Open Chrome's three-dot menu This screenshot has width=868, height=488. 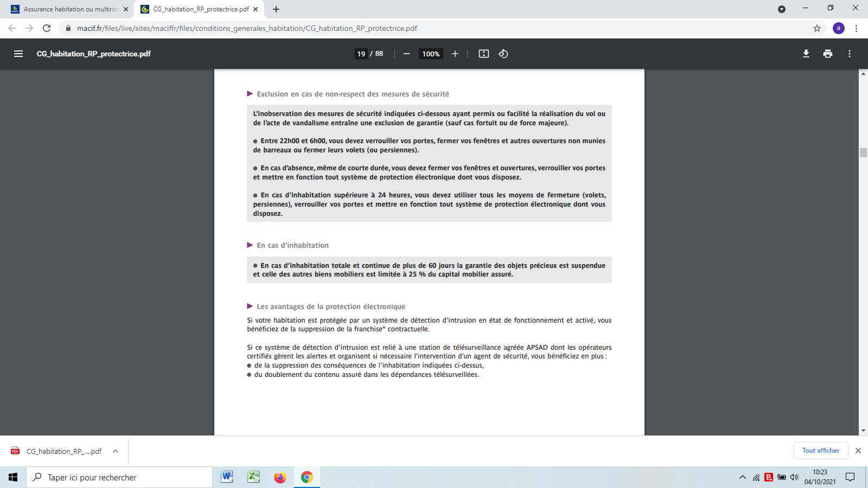pyautogui.click(x=857, y=28)
